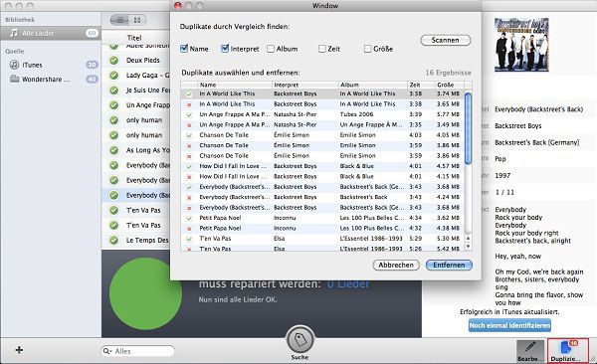Sort main song list by Titel header

(134, 38)
